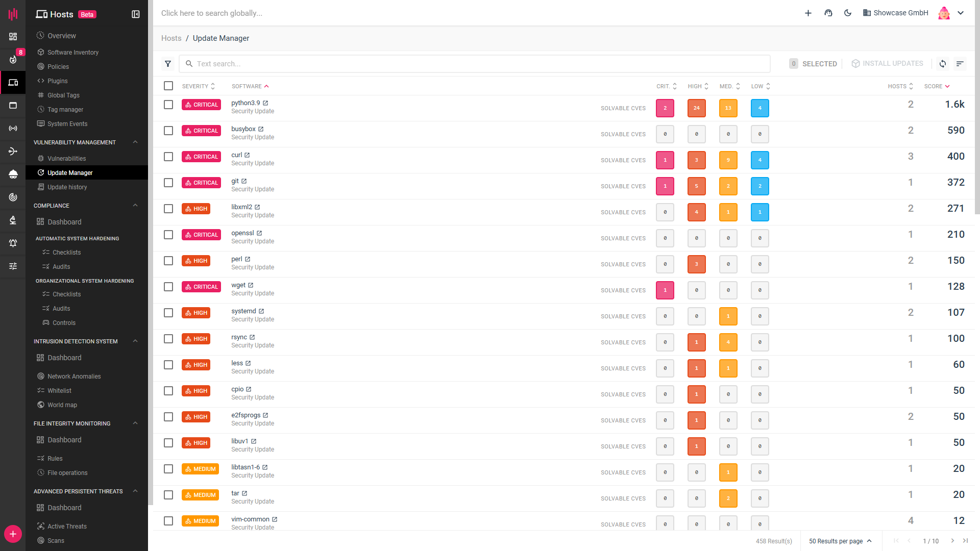This screenshot has width=980, height=551.
Task: Click python3.9 critical CVE count badge
Action: click(665, 108)
